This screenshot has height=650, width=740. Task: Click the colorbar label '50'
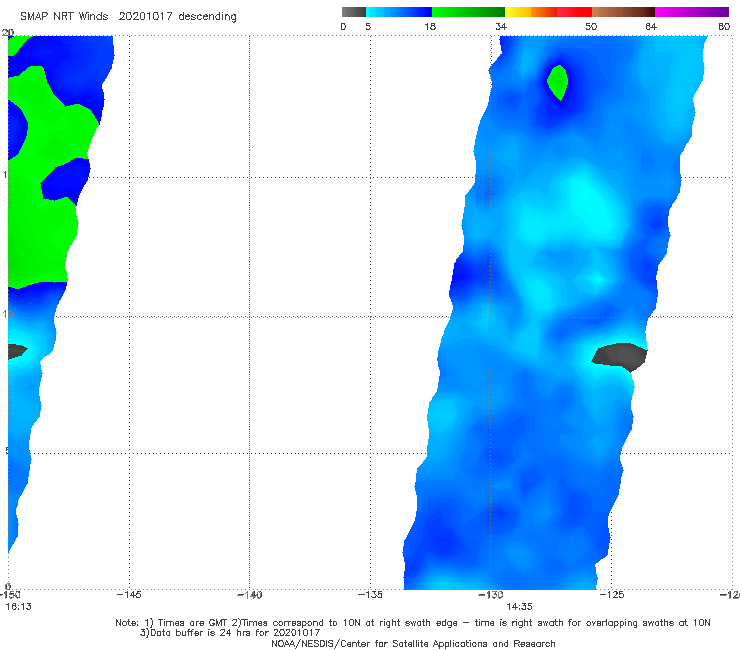591,26
